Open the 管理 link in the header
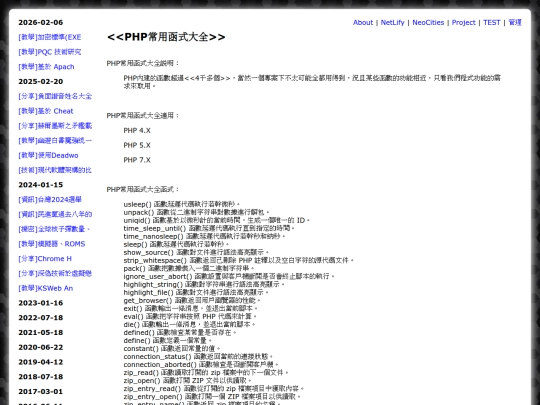The height and width of the screenshot is (405, 540). click(515, 23)
